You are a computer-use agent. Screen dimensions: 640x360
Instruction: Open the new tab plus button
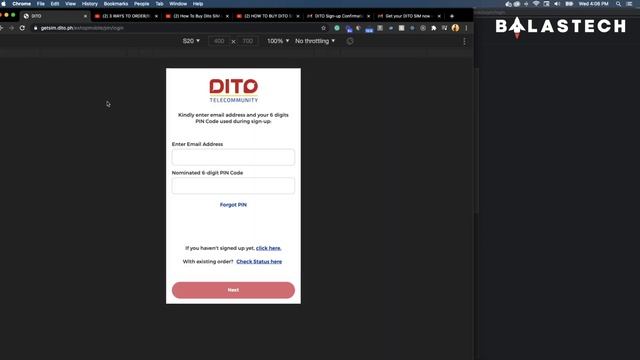[451, 16]
